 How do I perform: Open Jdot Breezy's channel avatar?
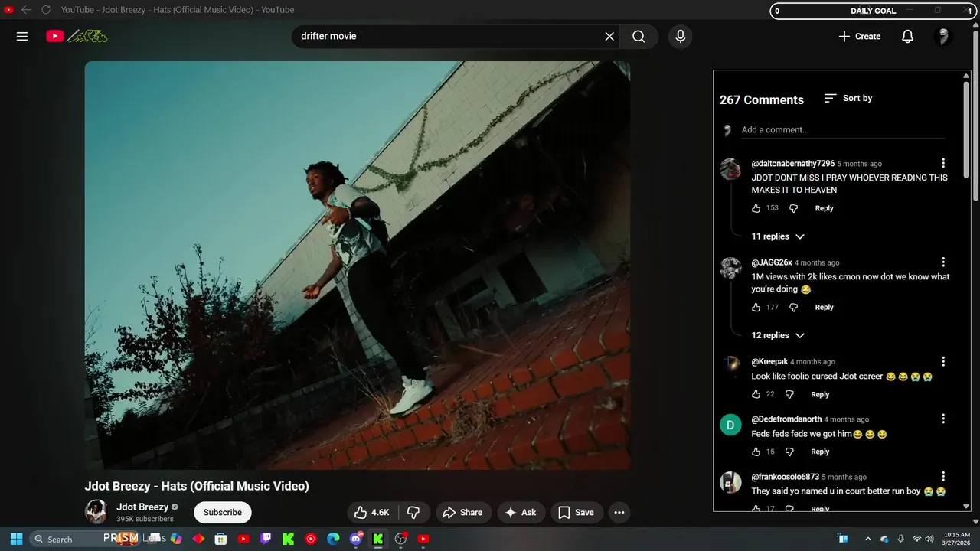[x=96, y=512]
